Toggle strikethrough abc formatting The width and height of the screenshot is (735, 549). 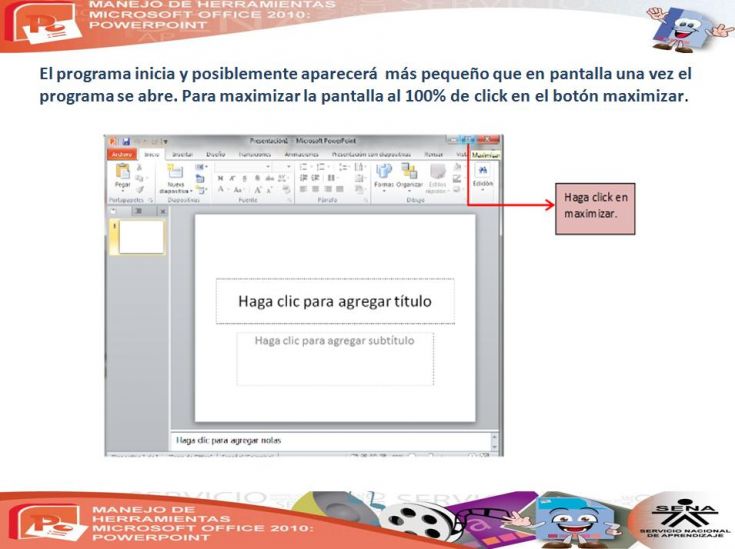pos(270,179)
